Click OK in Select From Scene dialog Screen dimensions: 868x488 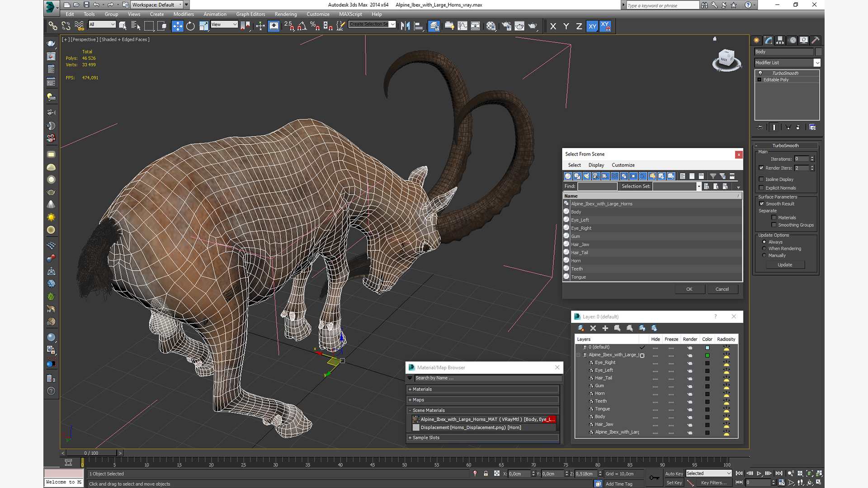[x=689, y=289]
